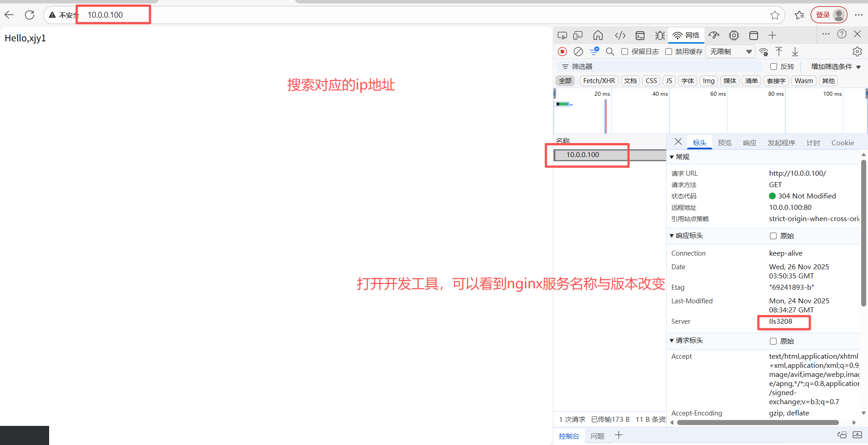This screenshot has width=868, height=445.
Task: Import HAR file with up arrow
Action: coord(779,52)
